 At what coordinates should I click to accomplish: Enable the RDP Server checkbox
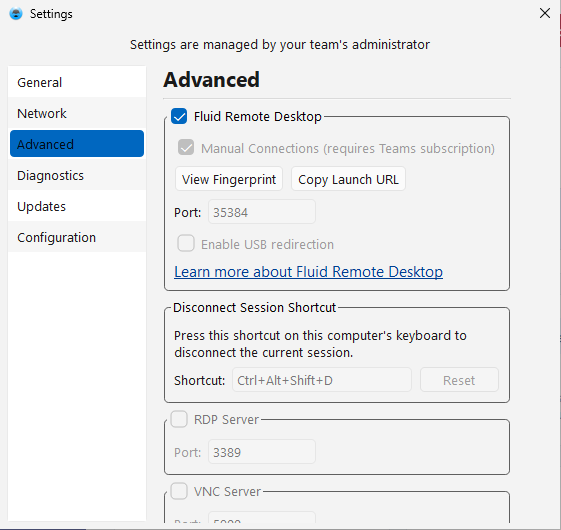tap(179, 419)
